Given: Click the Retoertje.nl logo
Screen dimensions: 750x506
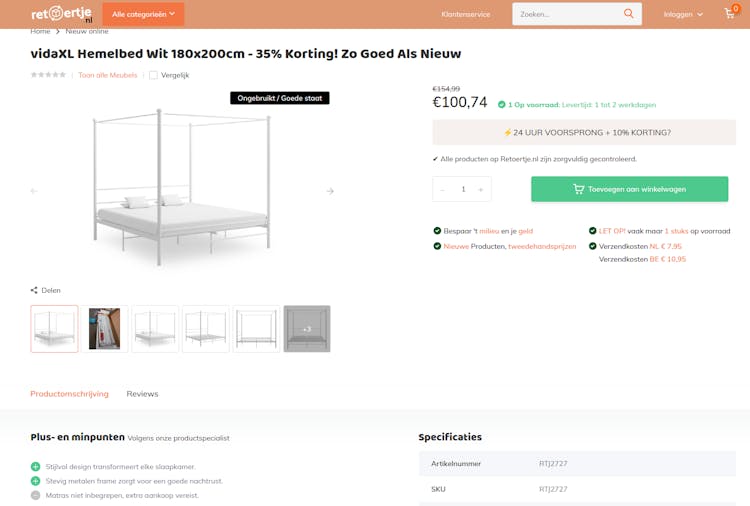Looking at the screenshot, I should pos(62,14).
